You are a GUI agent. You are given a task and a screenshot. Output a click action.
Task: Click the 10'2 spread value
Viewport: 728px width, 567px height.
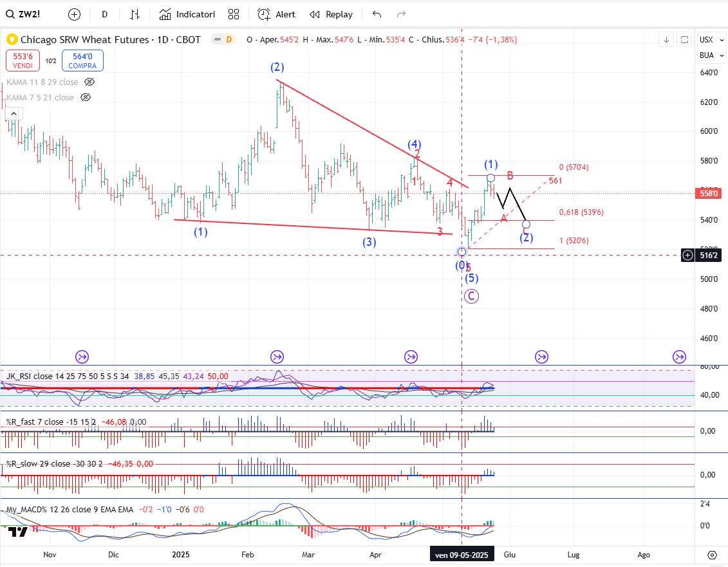[x=51, y=61]
